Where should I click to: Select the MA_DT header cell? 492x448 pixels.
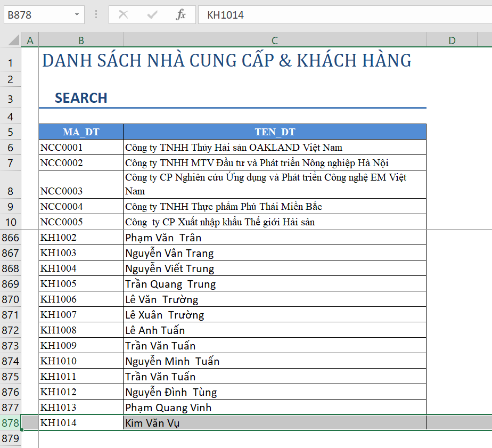[x=80, y=131]
